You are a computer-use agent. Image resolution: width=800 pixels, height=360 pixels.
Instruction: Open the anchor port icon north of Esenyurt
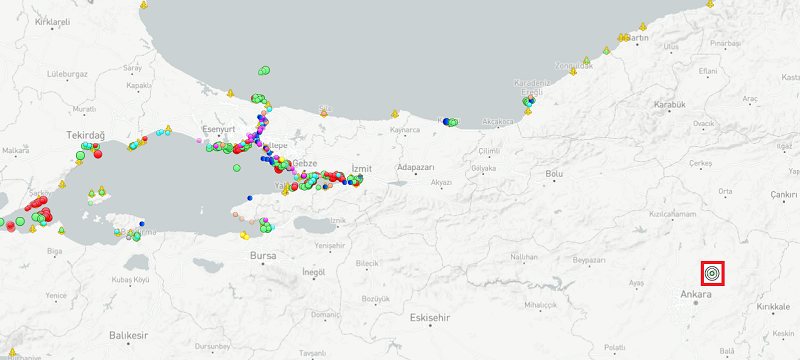pyautogui.click(x=230, y=93)
